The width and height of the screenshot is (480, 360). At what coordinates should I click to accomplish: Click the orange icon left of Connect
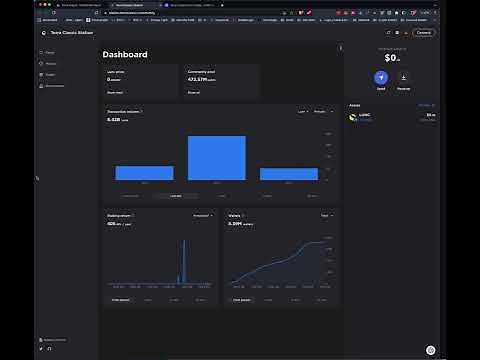[x=406, y=33]
